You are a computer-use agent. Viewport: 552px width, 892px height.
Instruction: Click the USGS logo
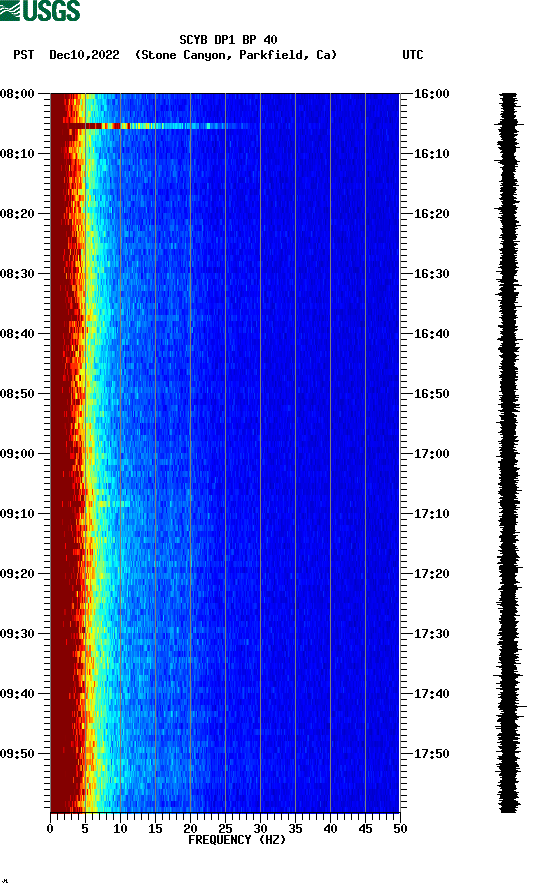(40, 10)
